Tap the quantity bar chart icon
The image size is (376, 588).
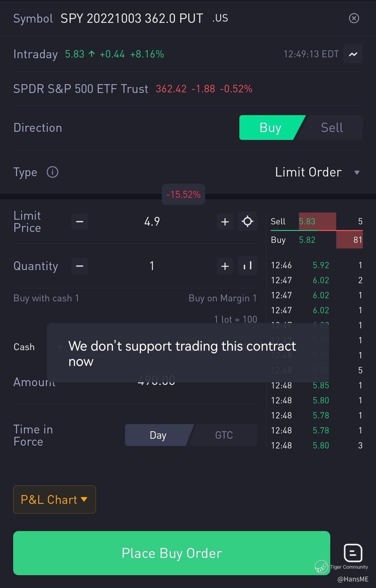coord(248,266)
